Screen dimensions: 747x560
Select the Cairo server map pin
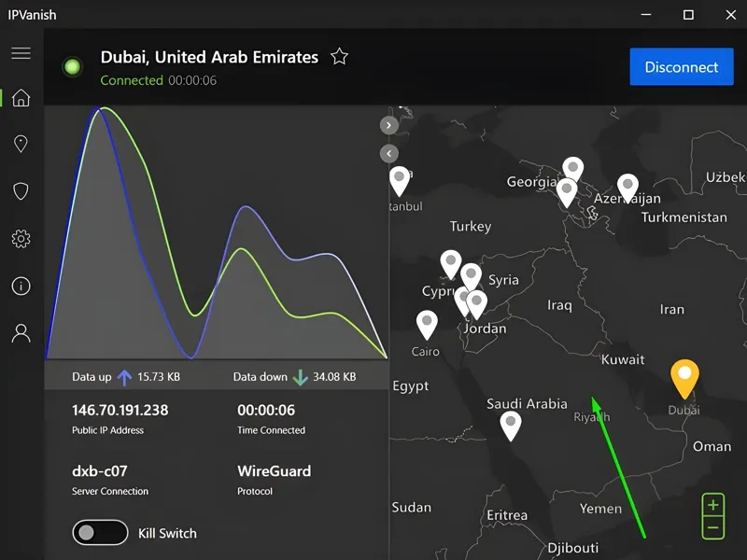pyautogui.click(x=427, y=322)
